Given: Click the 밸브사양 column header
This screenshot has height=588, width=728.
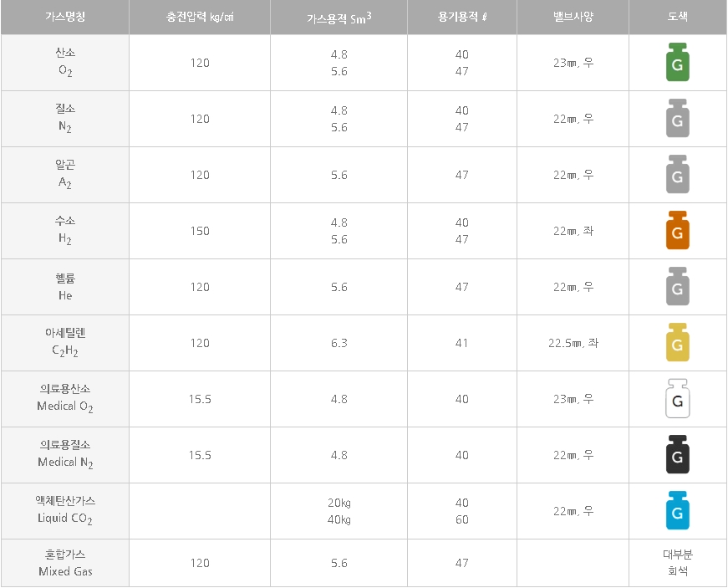Looking at the screenshot, I should (x=573, y=17).
